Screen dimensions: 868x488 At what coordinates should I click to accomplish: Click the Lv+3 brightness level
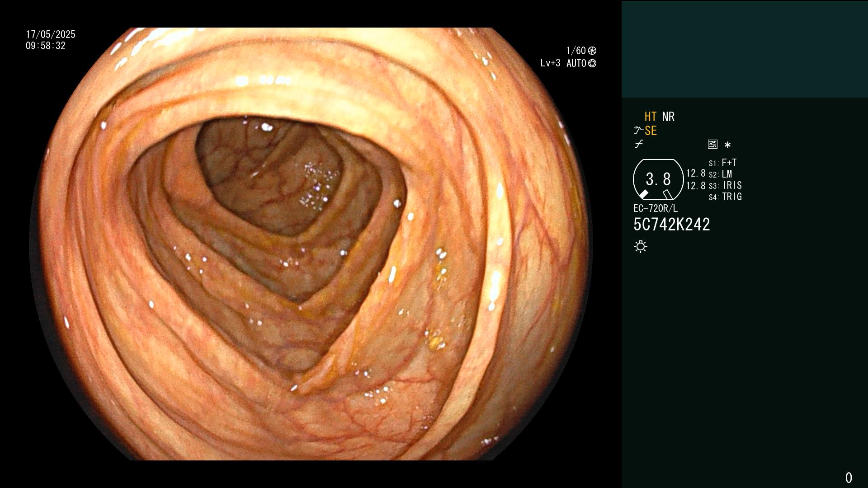tap(550, 63)
